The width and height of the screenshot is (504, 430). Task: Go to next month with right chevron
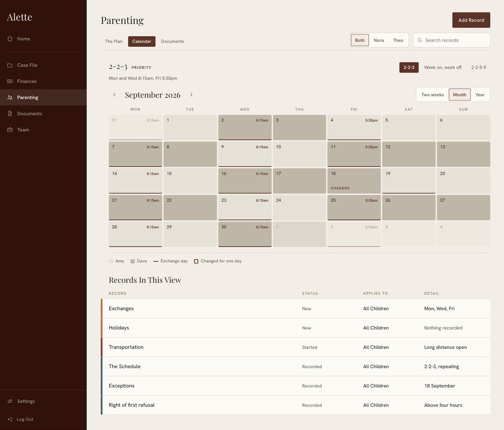click(191, 95)
